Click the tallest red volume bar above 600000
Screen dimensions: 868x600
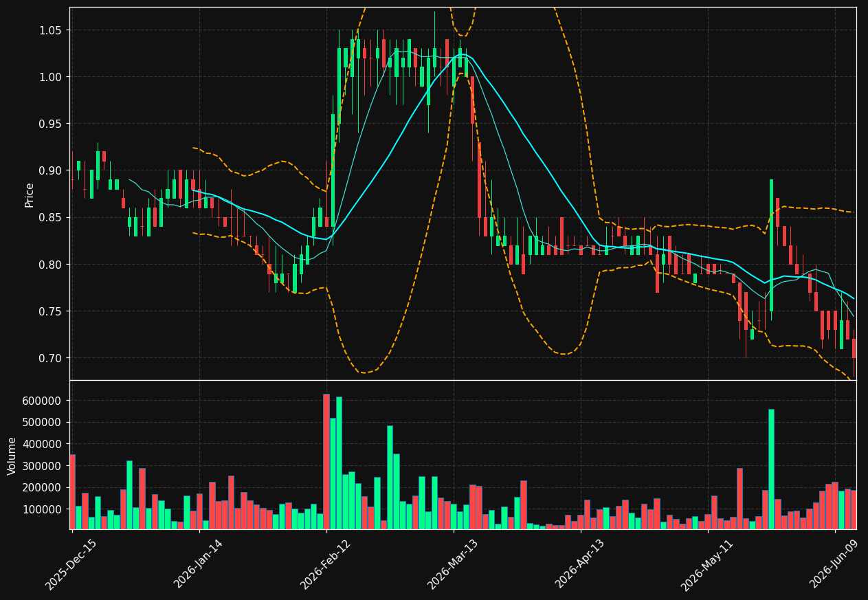(x=326, y=461)
